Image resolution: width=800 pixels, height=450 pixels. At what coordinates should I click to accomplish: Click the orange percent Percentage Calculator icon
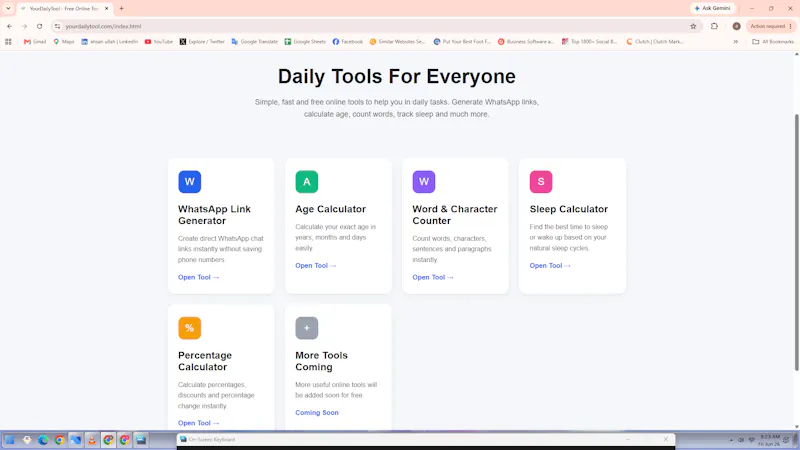click(x=189, y=328)
